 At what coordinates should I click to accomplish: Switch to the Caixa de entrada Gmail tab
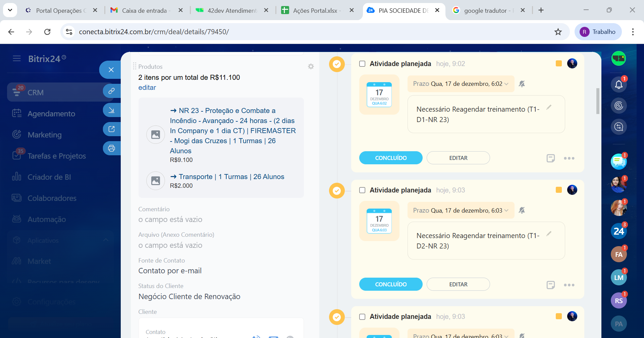(x=144, y=10)
